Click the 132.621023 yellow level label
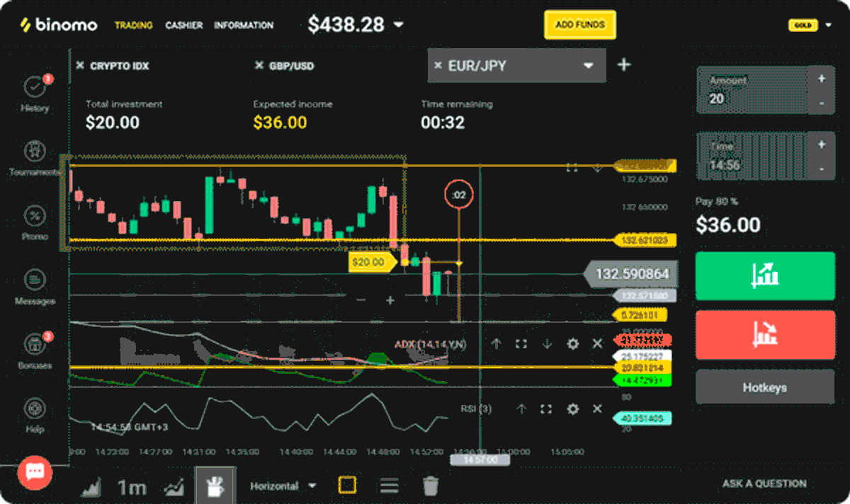 coord(645,241)
